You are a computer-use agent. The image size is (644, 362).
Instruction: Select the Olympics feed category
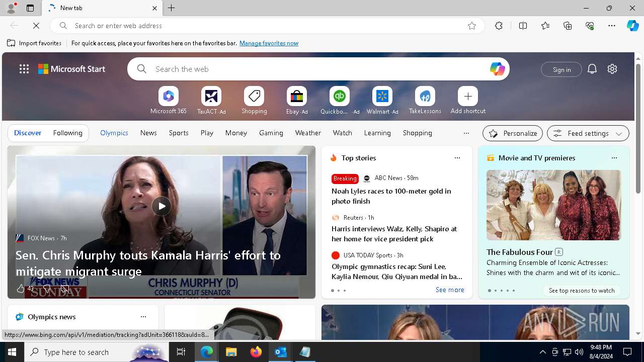pos(114,133)
